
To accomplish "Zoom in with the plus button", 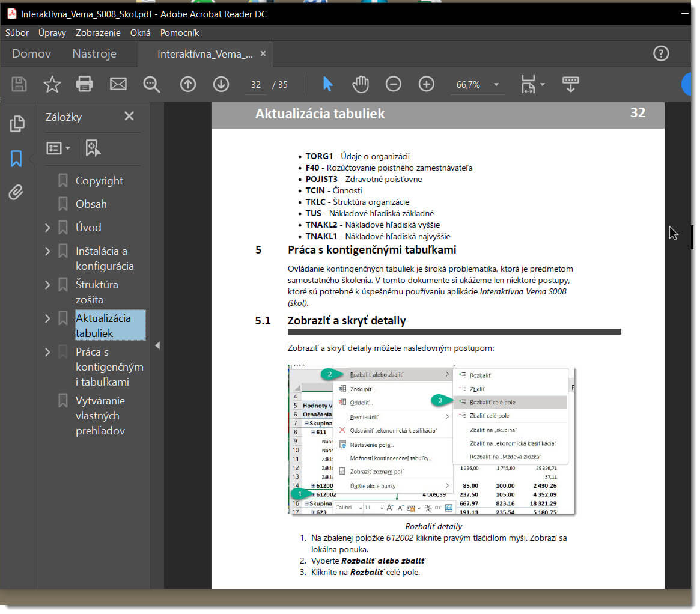I will [427, 84].
